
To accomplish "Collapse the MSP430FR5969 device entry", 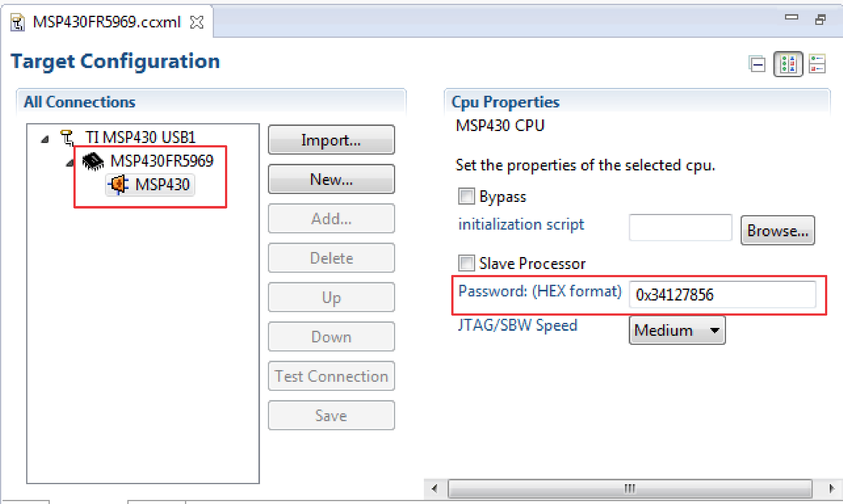I will pos(70,162).
